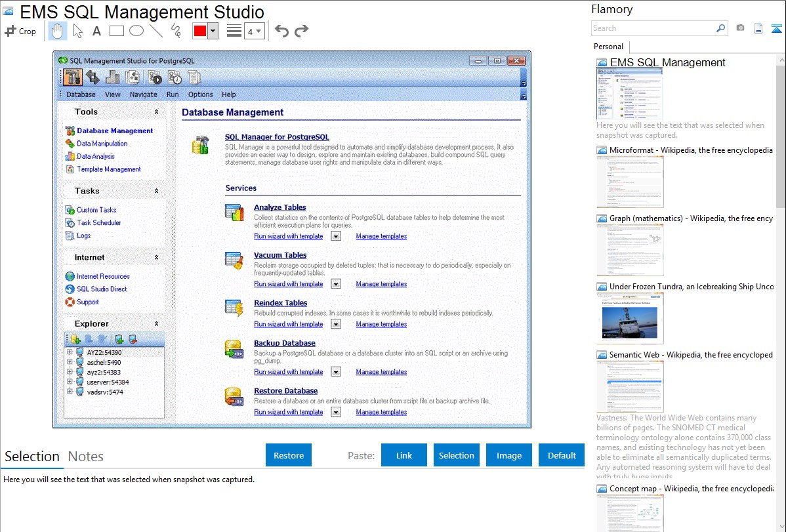Open the Options menu

[x=201, y=94]
